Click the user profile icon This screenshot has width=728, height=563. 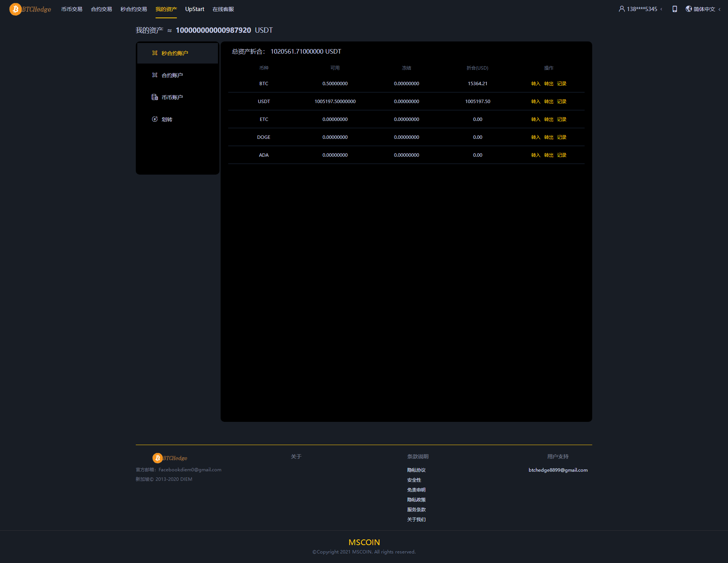(x=622, y=9)
